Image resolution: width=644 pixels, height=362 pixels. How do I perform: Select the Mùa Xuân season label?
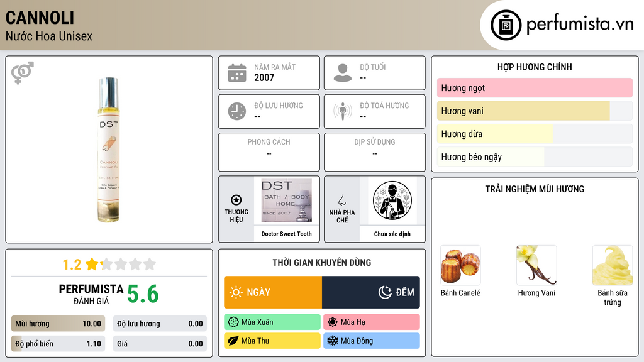tap(272, 322)
